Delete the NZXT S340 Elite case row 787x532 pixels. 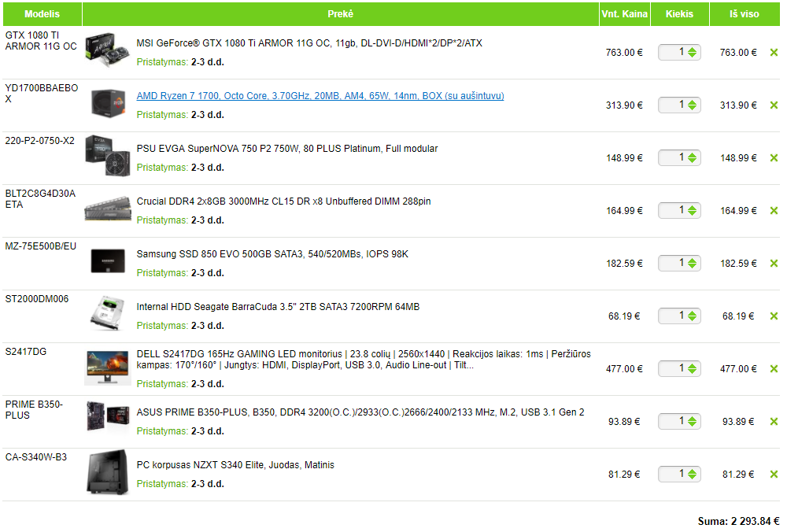(774, 474)
